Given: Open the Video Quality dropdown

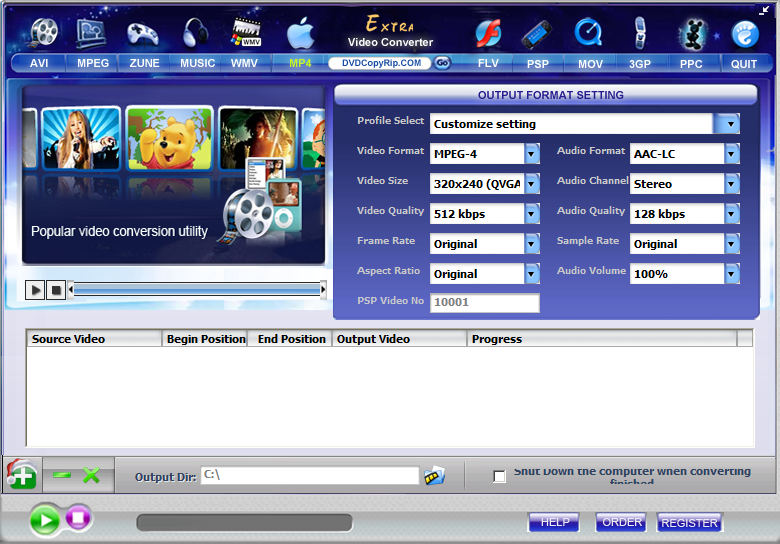Looking at the screenshot, I should 532,214.
